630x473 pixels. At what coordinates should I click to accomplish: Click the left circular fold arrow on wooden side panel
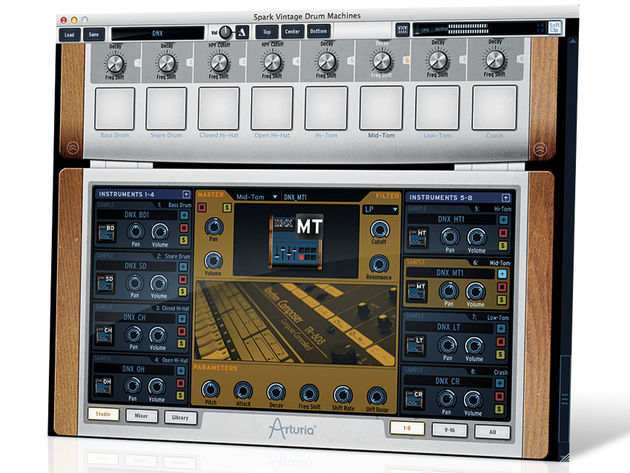(73, 148)
